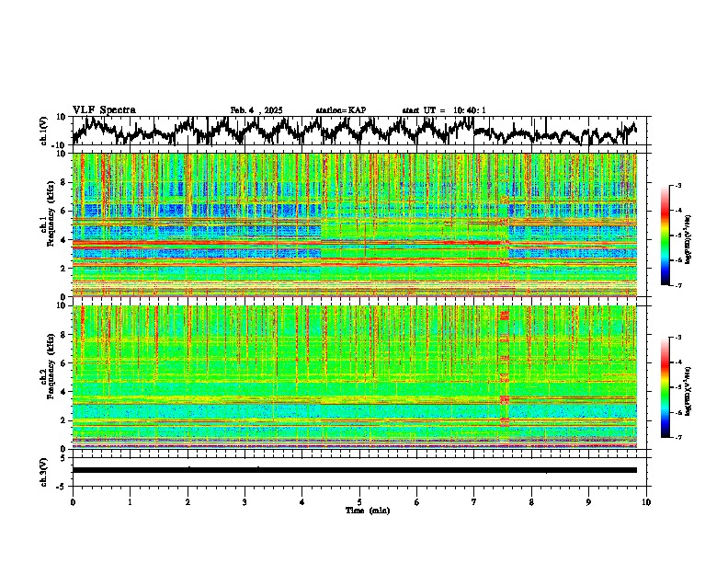Click the time axis tick label "5"
This screenshot has height=563, width=728.
tap(359, 502)
